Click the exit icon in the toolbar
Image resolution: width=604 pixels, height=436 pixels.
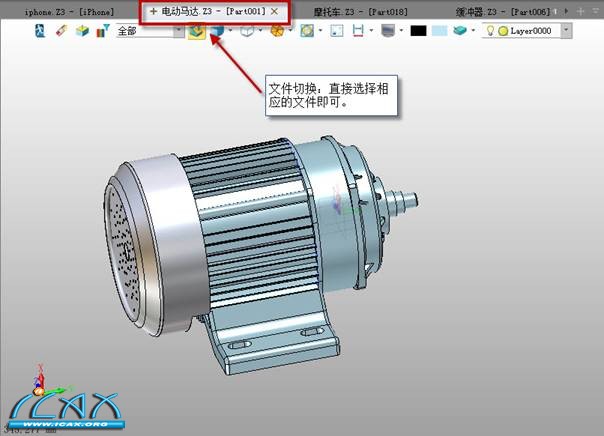click(40, 31)
